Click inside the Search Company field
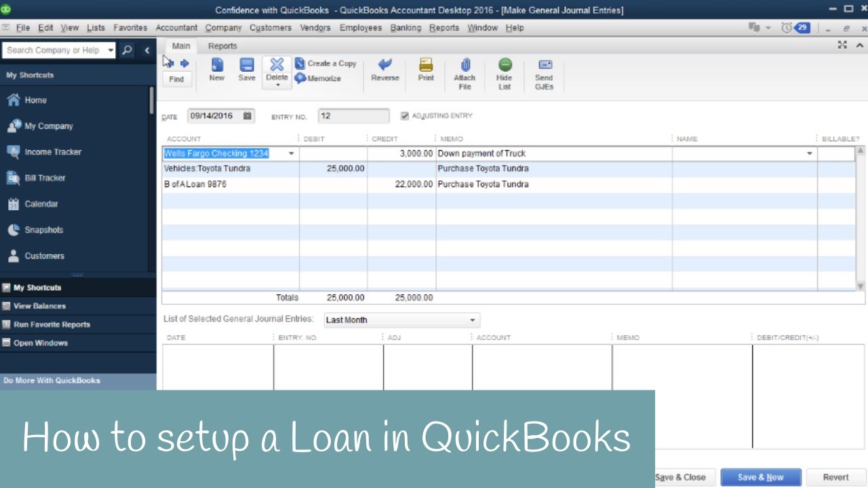Screen dimensions: 868x488 click(x=54, y=50)
